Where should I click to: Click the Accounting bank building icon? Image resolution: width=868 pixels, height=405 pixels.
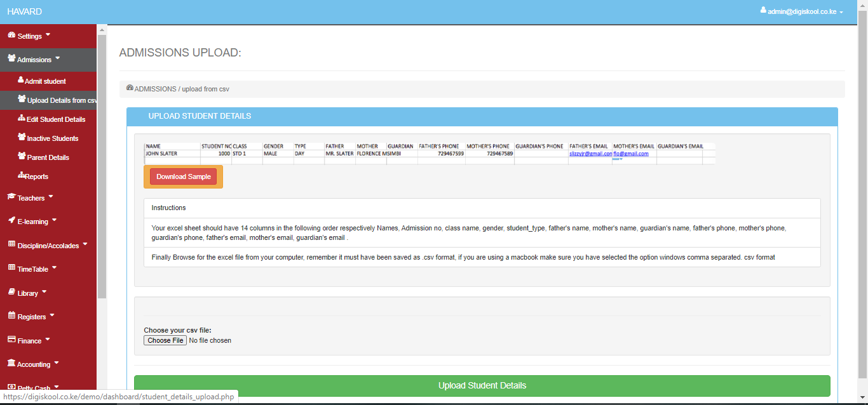tap(11, 364)
